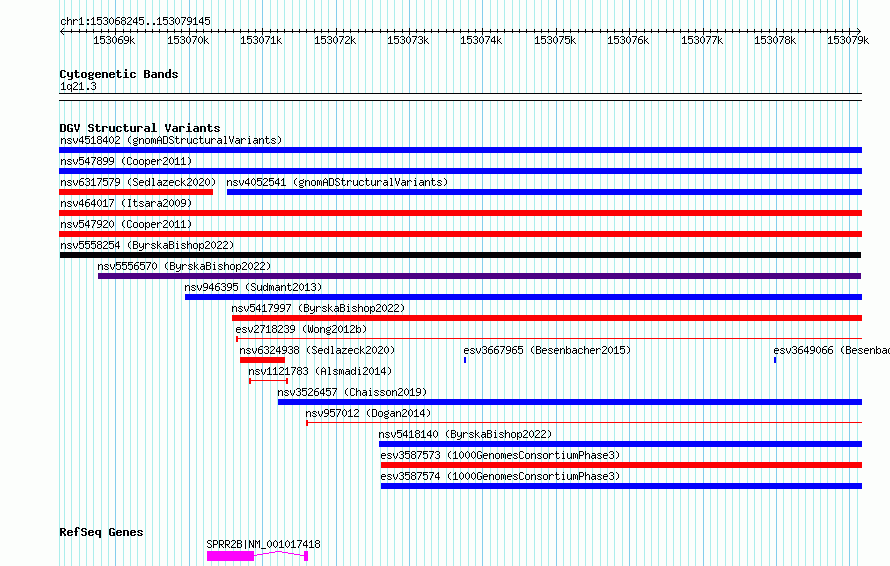
Task: Click the SPRR2B|NM_001017418 gene label
Action: pyautogui.click(x=263, y=544)
